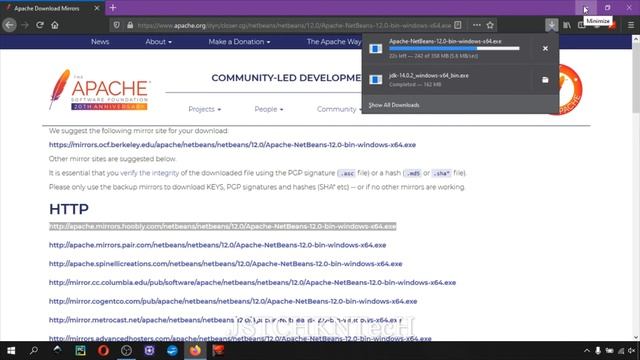Screen dimensions: 640x360
Task: Expand the Community dropdown
Action: [x=339, y=109]
